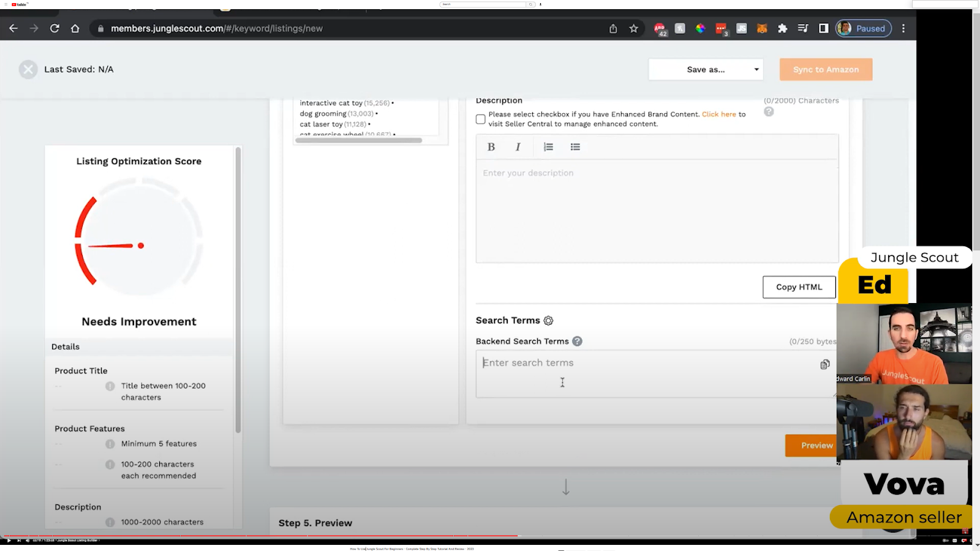Tick the Enhanced Brand Content checkbox

[x=481, y=119]
